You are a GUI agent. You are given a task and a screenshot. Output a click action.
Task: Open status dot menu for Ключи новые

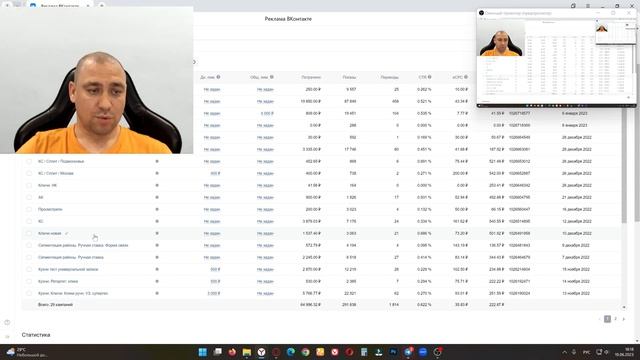point(157,233)
